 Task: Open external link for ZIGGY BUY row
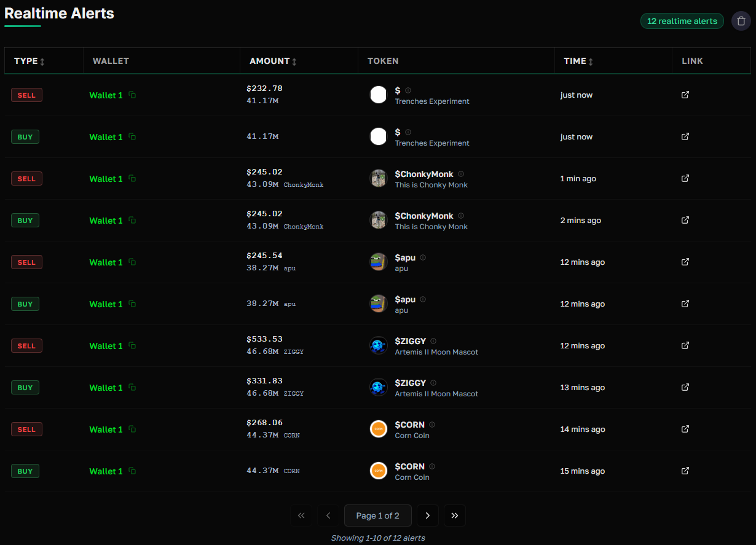coord(685,387)
